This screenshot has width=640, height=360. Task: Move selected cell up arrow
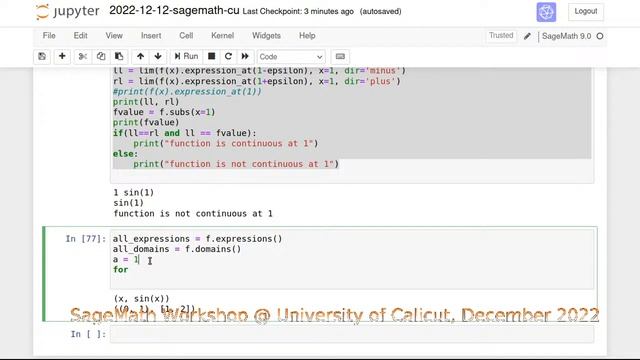point(140,56)
